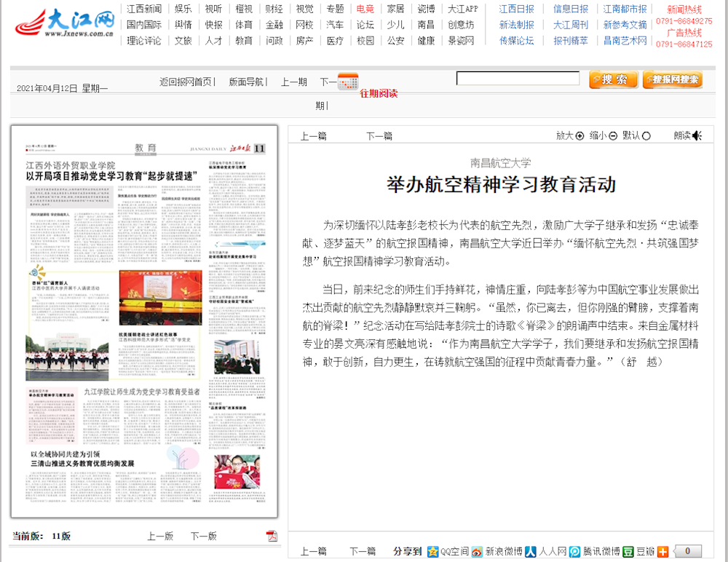Open more share options plus icon
The width and height of the screenshot is (728, 562).
662,551
